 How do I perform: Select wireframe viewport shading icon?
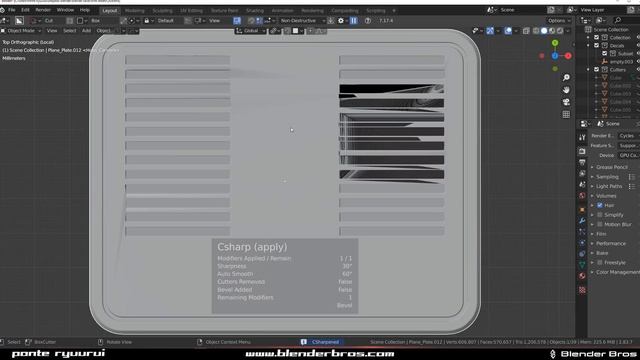point(536,31)
